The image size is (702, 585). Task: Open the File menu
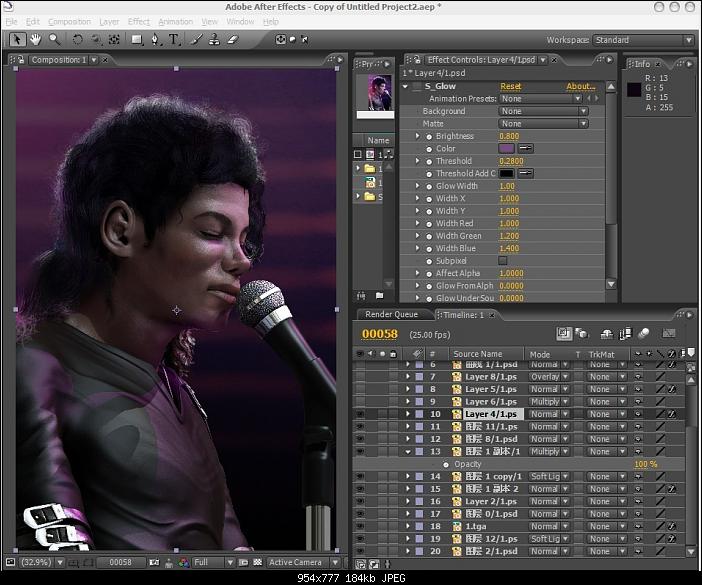pyautogui.click(x=11, y=21)
